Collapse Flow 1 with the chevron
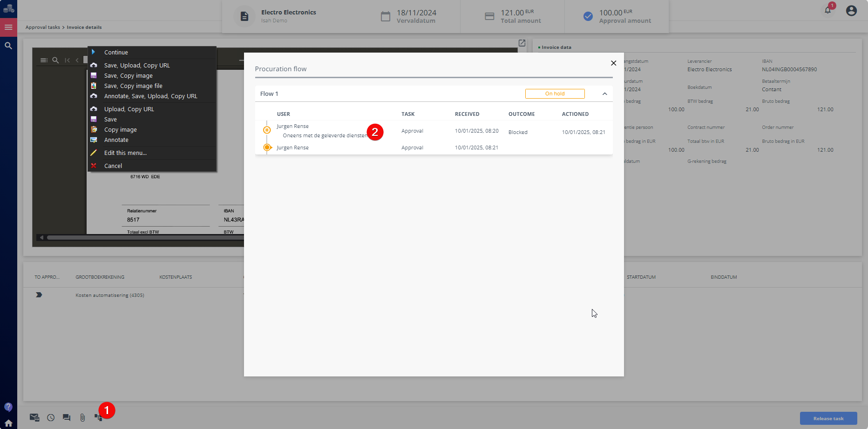Image resolution: width=868 pixels, height=429 pixels. tap(604, 94)
